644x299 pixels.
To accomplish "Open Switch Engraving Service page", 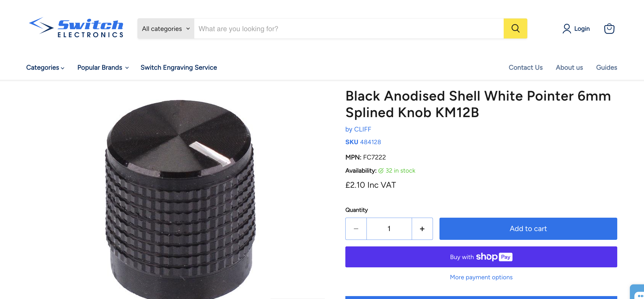I will pyautogui.click(x=179, y=67).
